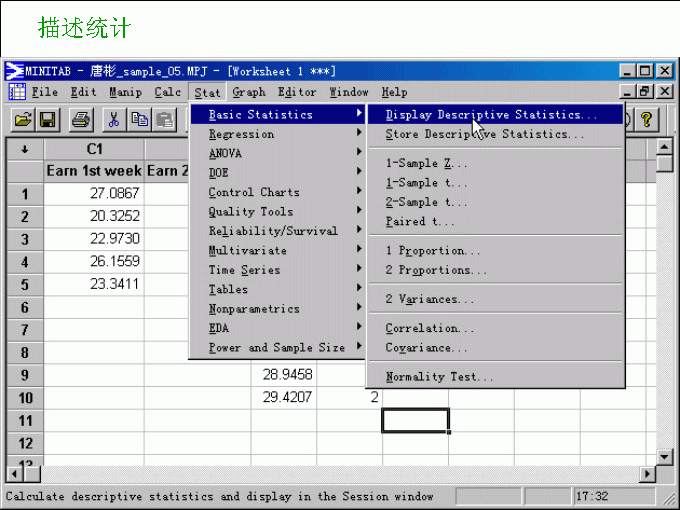This screenshot has height=510, width=680.
Task: Click the Paste clipboard icon
Action: point(162,120)
